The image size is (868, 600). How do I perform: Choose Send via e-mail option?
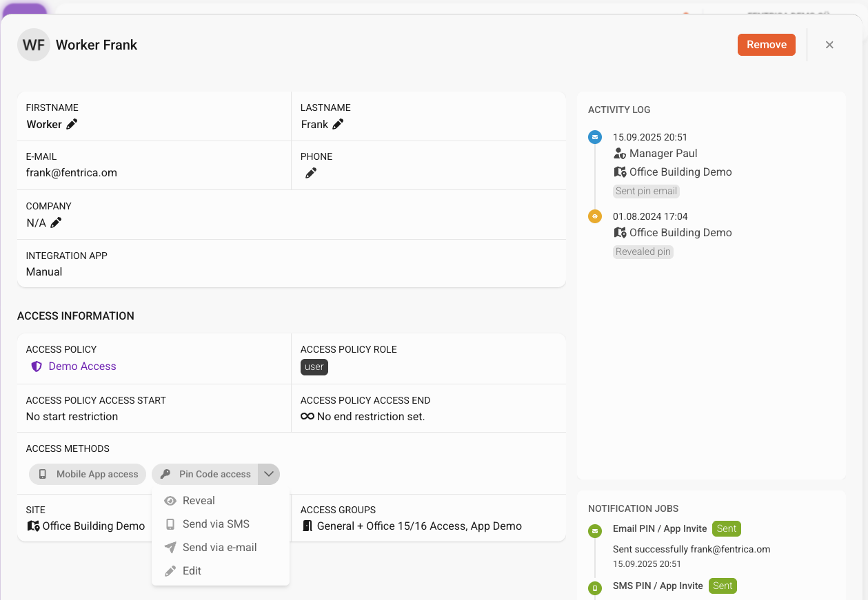tap(219, 548)
